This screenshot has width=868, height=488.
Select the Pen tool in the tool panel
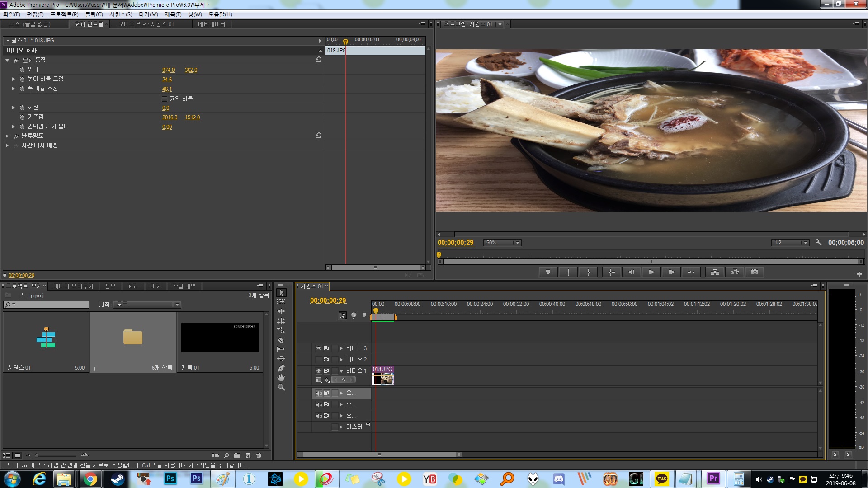(281, 368)
